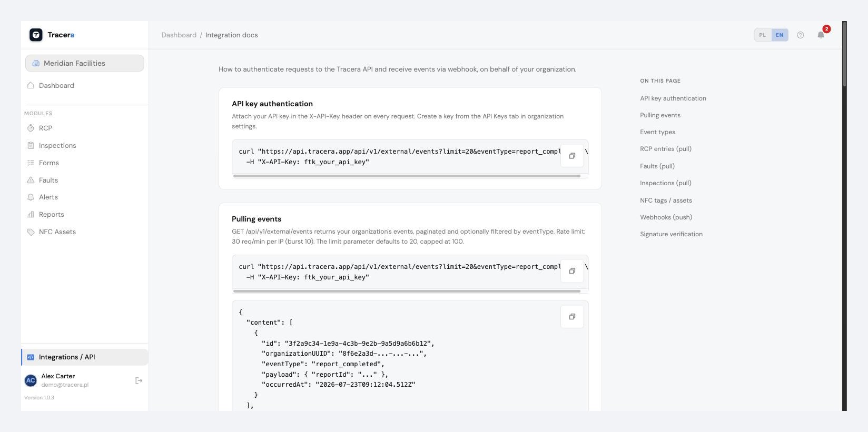Open the Meridian Facilities organization selector
Viewport: 868px width, 432px height.
[x=85, y=63]
